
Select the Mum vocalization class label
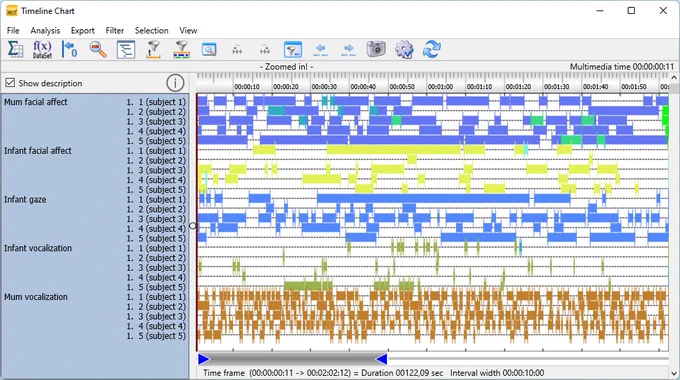pyautogui.click(x=36, y=297)
